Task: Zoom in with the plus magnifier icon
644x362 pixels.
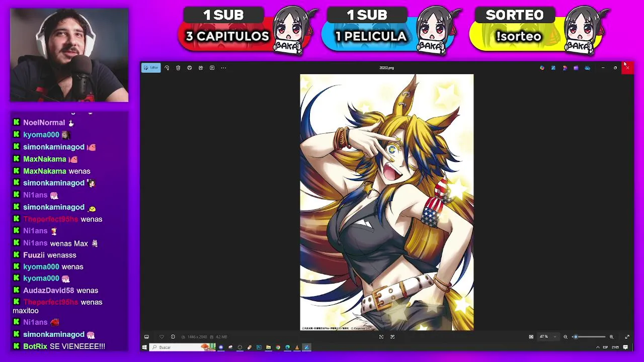Action: point(611,337)
